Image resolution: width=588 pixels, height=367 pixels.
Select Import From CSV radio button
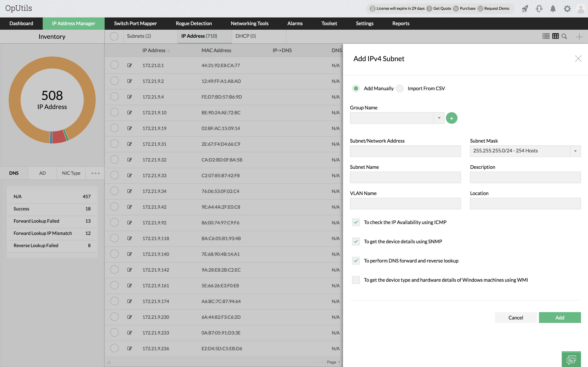tap(400, 88)
